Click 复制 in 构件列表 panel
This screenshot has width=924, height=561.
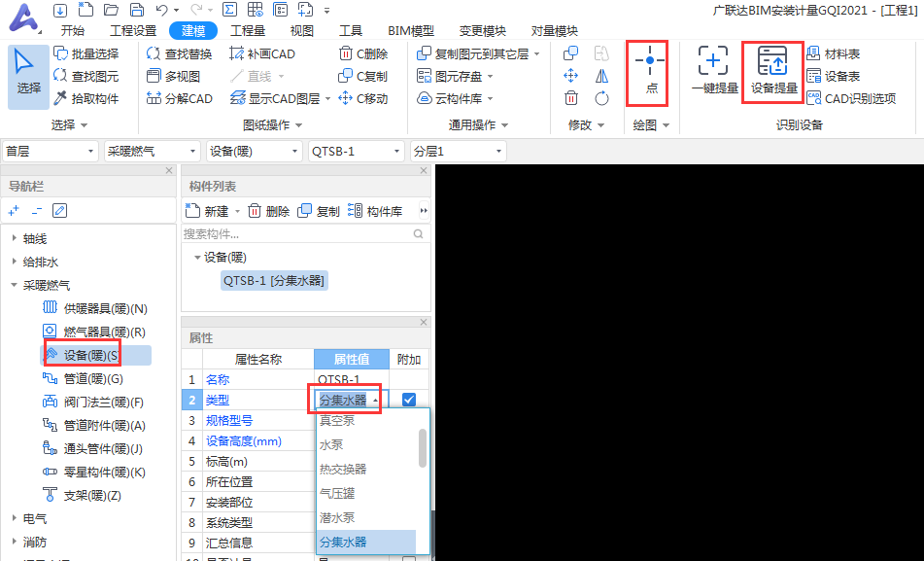319,211
